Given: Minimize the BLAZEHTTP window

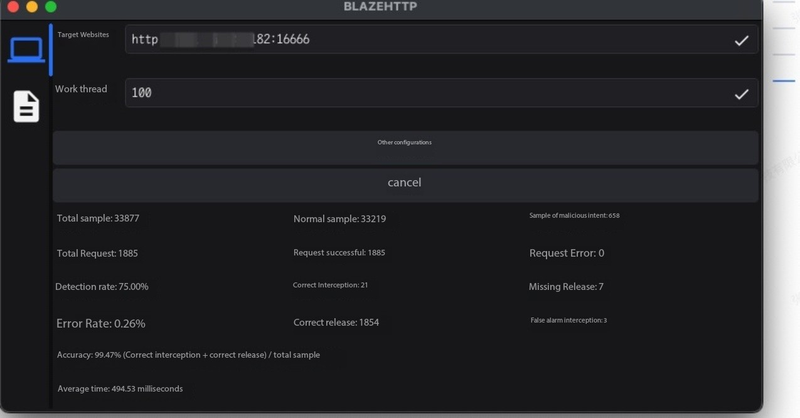Looking at the screenshot, I should pyautogui.click(x=32, y=6).
